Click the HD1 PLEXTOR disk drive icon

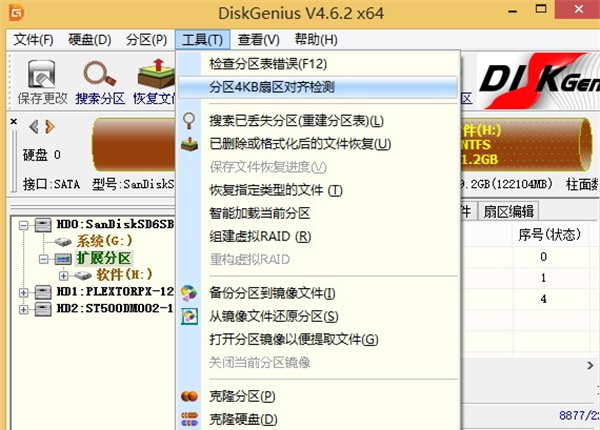pos(43,292)
